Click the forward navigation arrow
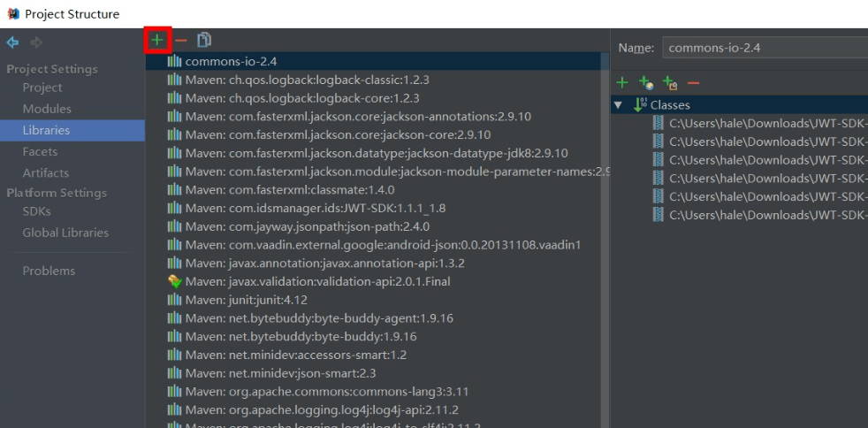The image size is (868, 428). point(35,42)
